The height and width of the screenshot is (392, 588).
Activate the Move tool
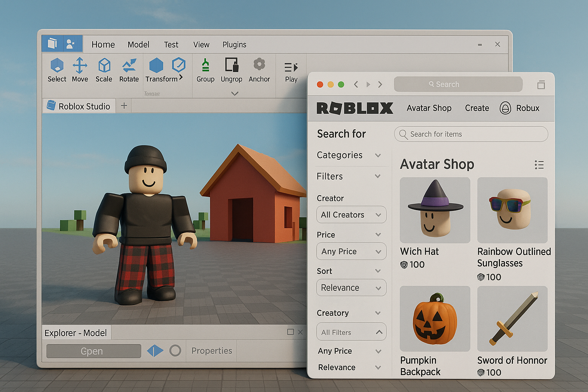80,70
